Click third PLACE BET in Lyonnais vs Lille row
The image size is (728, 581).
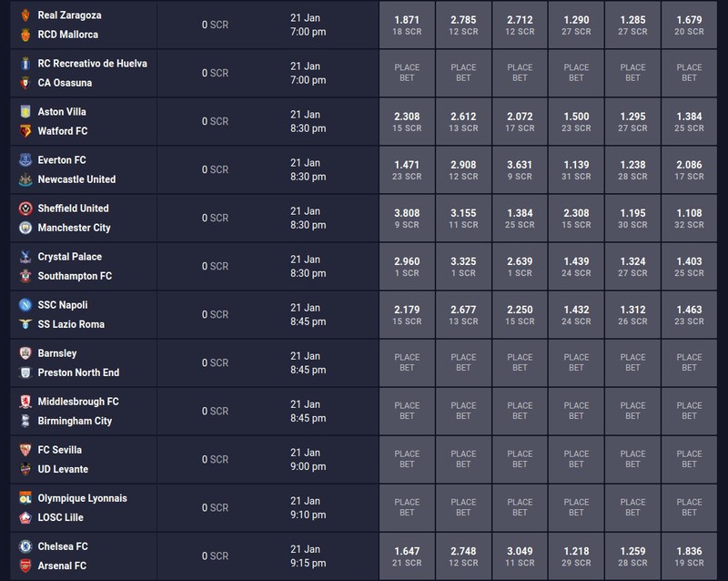click(x=520, y=508)
